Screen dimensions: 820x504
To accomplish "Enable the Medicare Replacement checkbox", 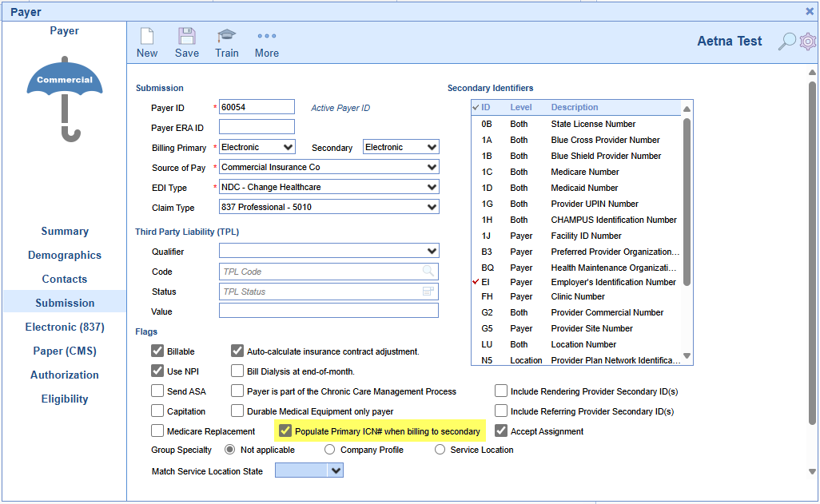I will [157, 431].
